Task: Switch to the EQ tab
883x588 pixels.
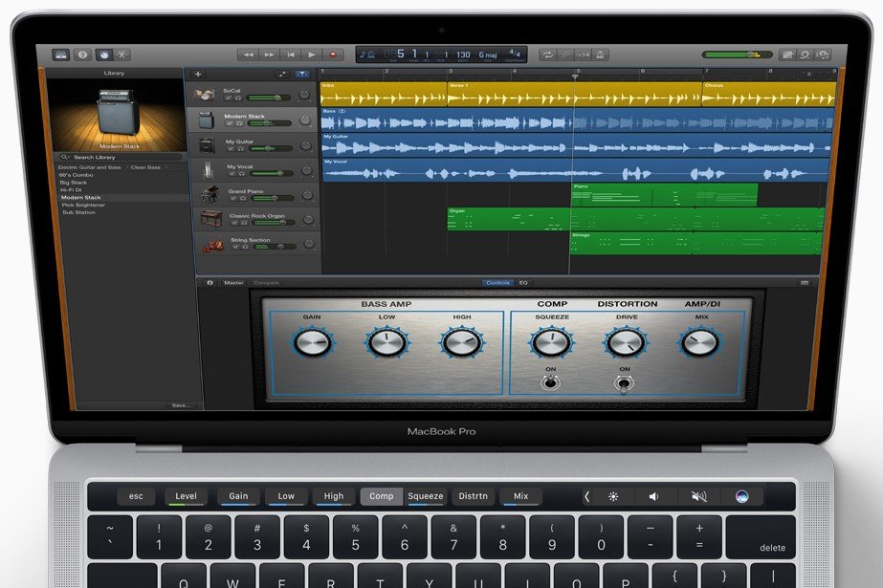Action: (523, 283)
